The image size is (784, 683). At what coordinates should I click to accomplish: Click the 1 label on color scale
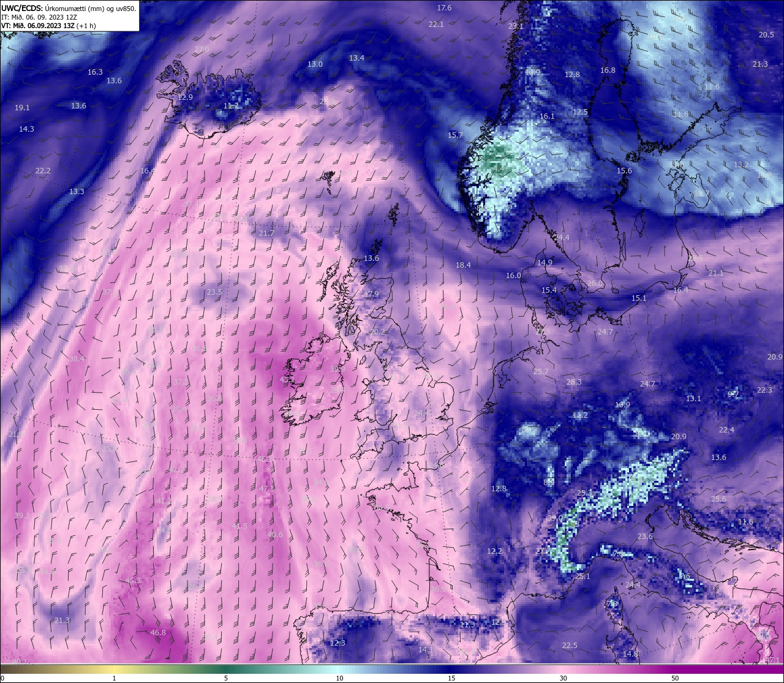(114, 678)
